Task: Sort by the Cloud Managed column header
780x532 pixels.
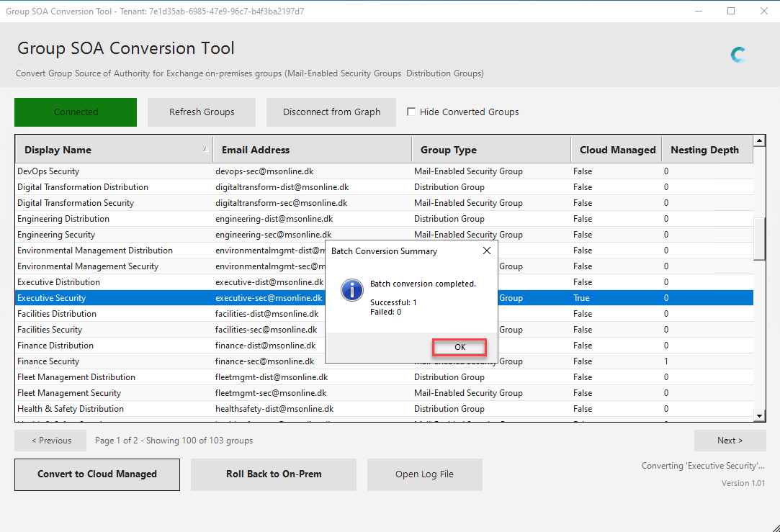Action: click(617, 150)
